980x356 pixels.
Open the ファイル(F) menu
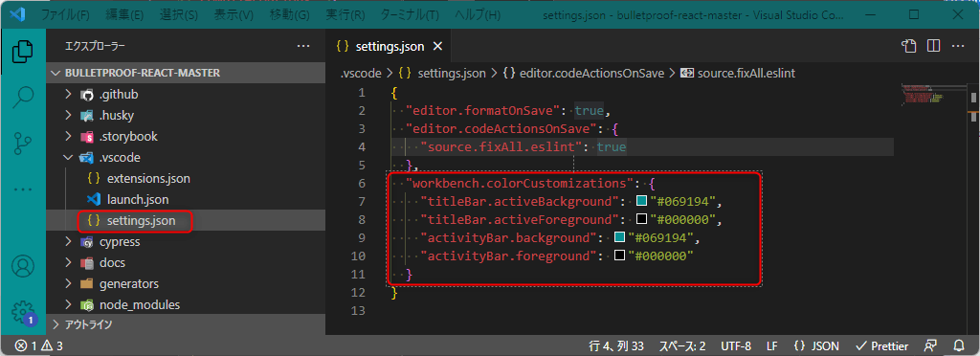[x=65, y=14]
